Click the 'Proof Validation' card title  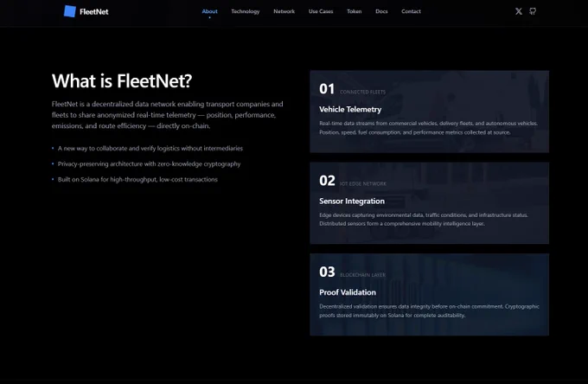coord(348,292)
